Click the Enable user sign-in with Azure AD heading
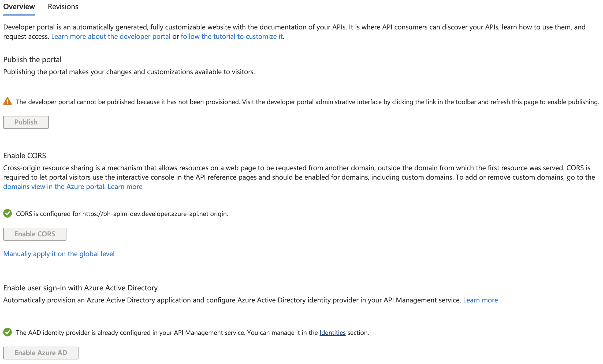 (80, 288)
